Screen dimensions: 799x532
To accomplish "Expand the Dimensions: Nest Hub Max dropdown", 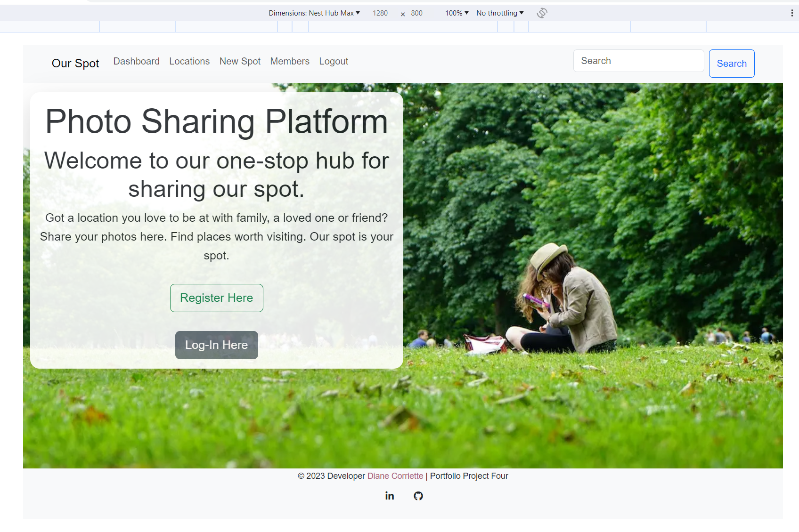I will [x=314, y=13].
